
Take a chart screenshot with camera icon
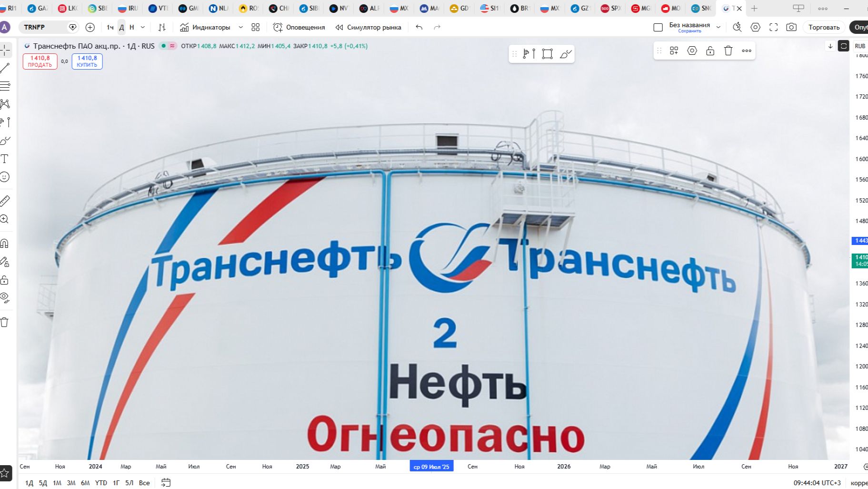[791, 28]
